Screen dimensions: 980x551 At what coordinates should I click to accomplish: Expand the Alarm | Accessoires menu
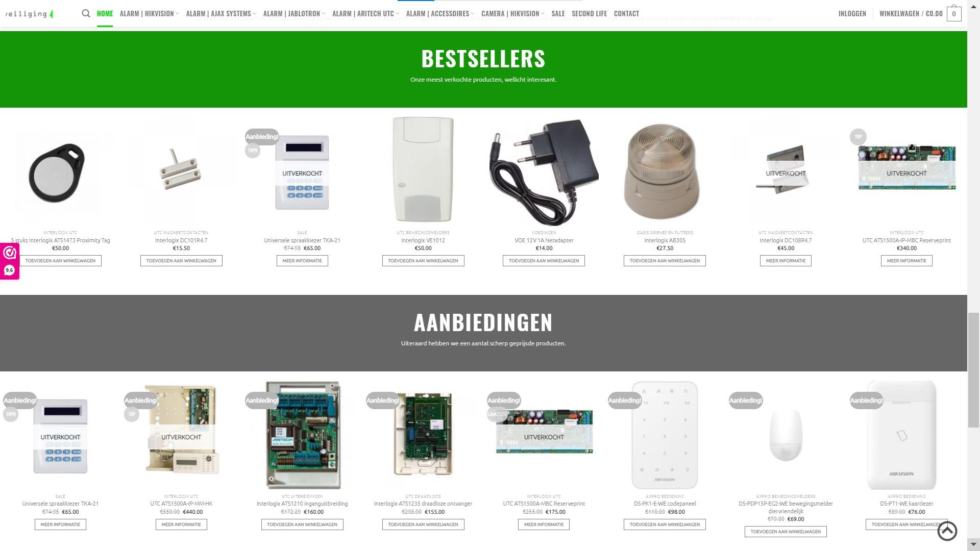pyautogui.click(x=440, y=14)
